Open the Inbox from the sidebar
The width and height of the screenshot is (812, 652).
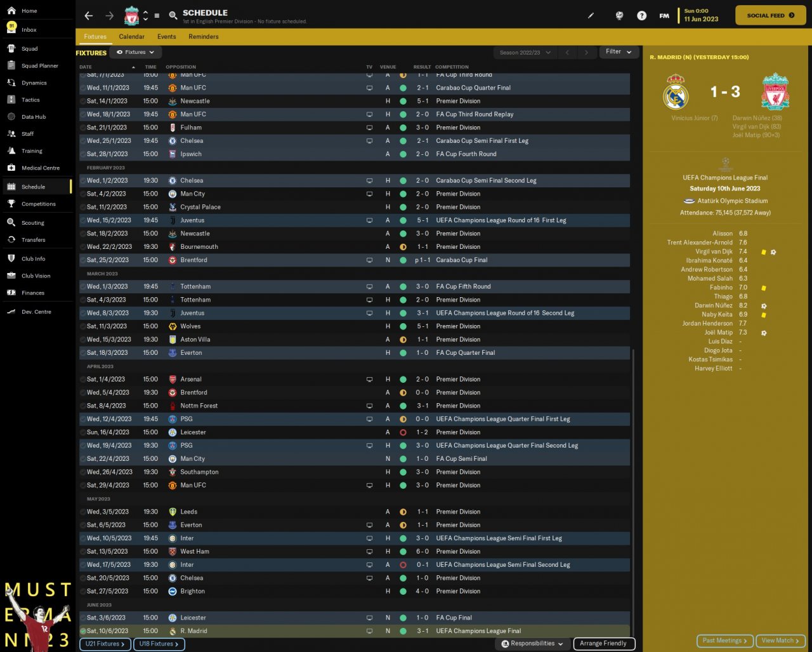[37, 29]
